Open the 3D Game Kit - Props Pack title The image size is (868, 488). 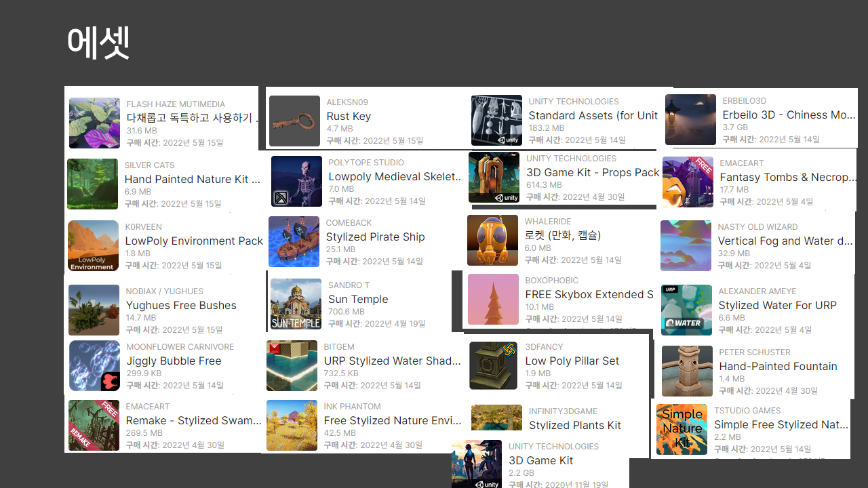point(593,173)
